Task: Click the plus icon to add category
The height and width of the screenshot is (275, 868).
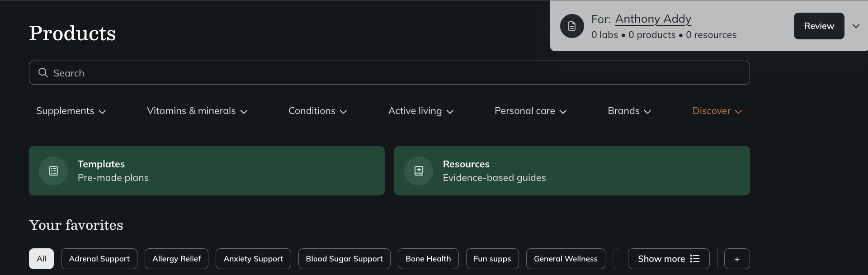Action: (x=737, y=259)
